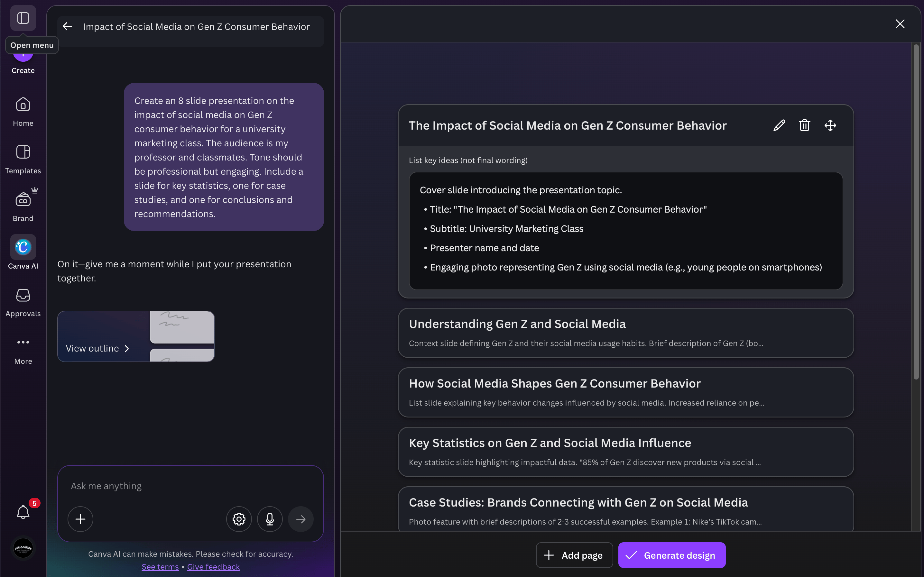
Task: Click the back arrow beside conversation title
Action: tap(68, 26)
